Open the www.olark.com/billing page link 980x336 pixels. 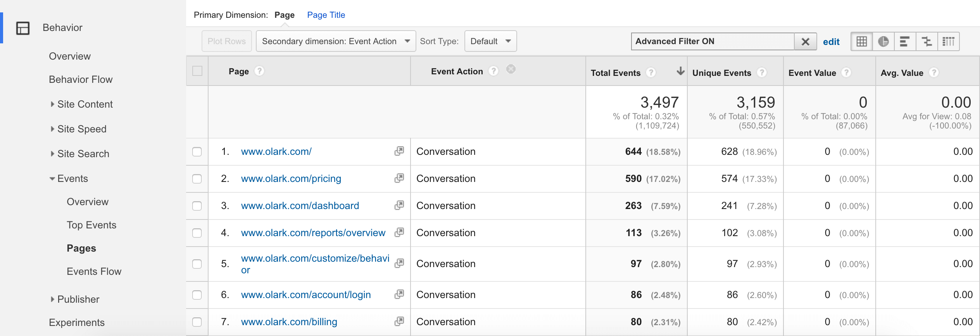tap(289, 322)
